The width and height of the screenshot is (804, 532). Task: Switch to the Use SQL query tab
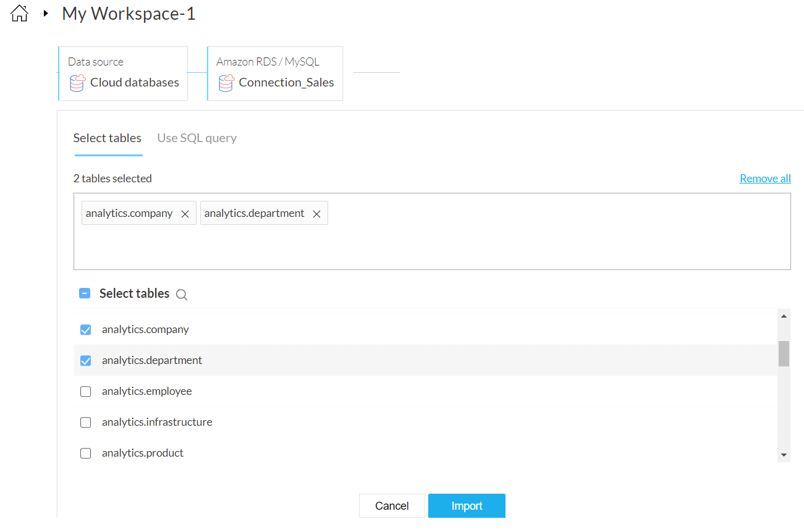[x=197, y=138]
